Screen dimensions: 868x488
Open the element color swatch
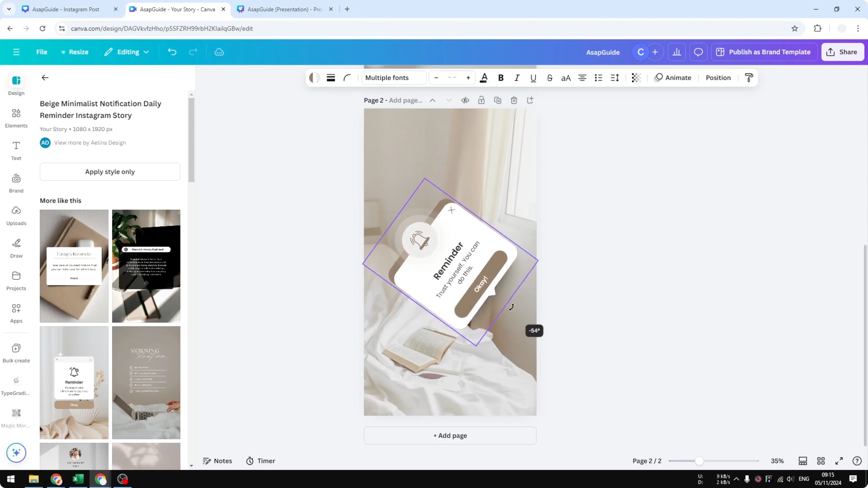coord(314,78)
